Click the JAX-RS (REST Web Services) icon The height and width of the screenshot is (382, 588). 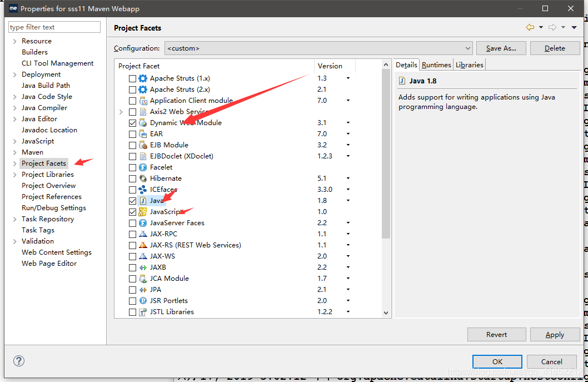coord(143,245)
